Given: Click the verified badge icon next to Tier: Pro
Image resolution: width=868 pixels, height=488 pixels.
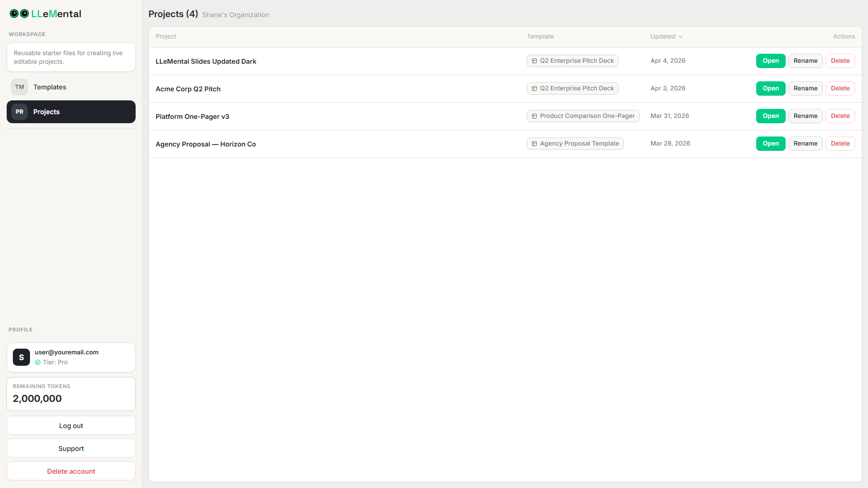Looking at the screenshot, I should pyautogui.click(x=38, y=362).
